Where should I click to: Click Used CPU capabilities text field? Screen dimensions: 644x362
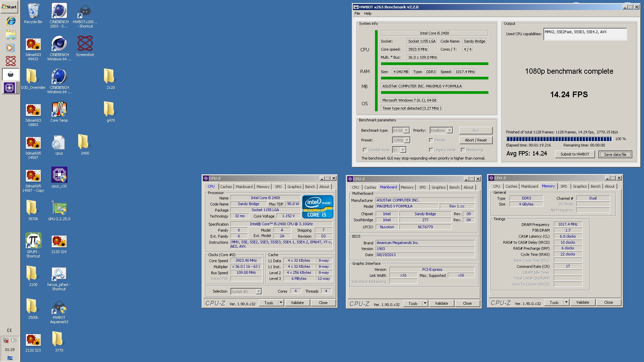tap(585, 34)
